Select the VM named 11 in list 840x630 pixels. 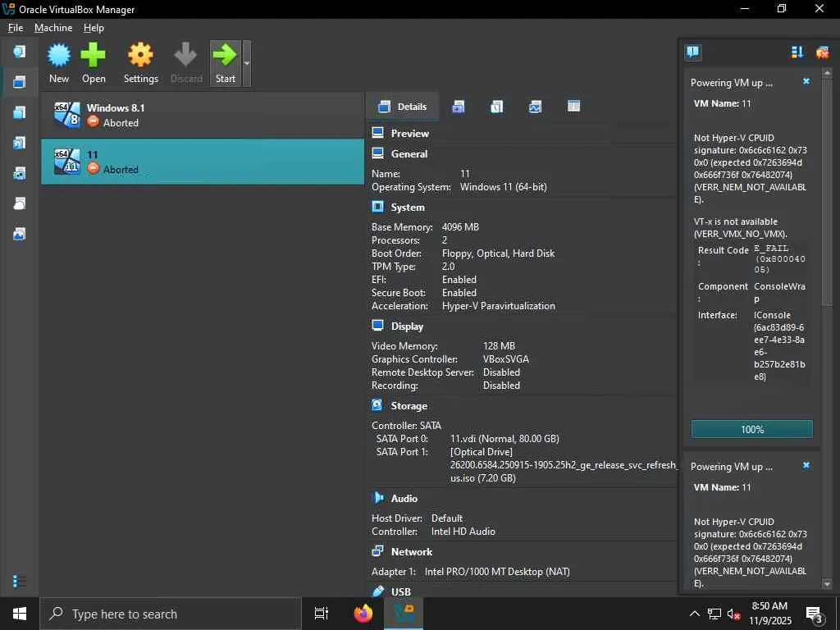click(203, 162)
